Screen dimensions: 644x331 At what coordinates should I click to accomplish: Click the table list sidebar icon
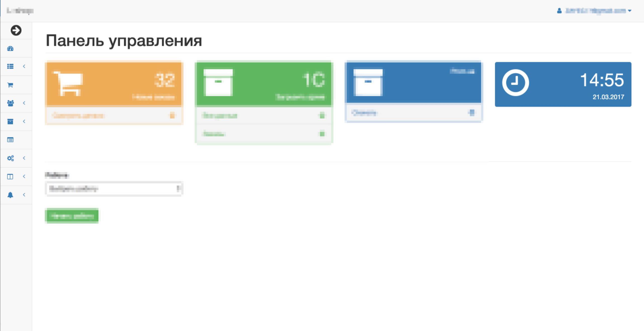(x=10, y=140)
